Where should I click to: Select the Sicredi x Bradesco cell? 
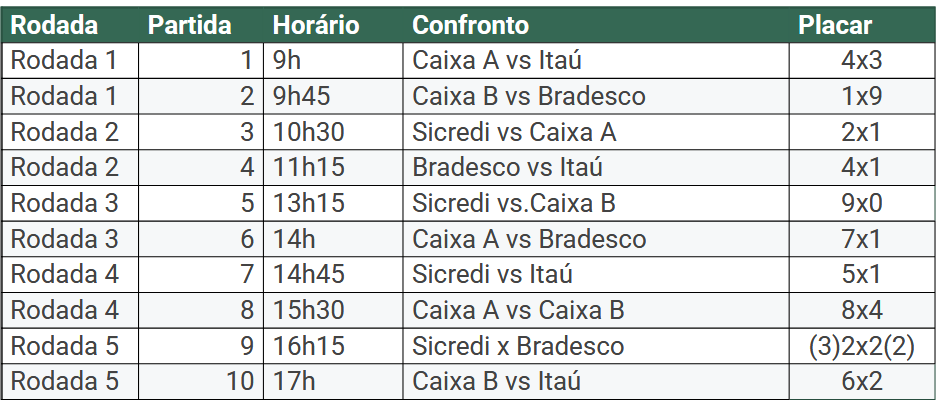(x=518, y=347)
